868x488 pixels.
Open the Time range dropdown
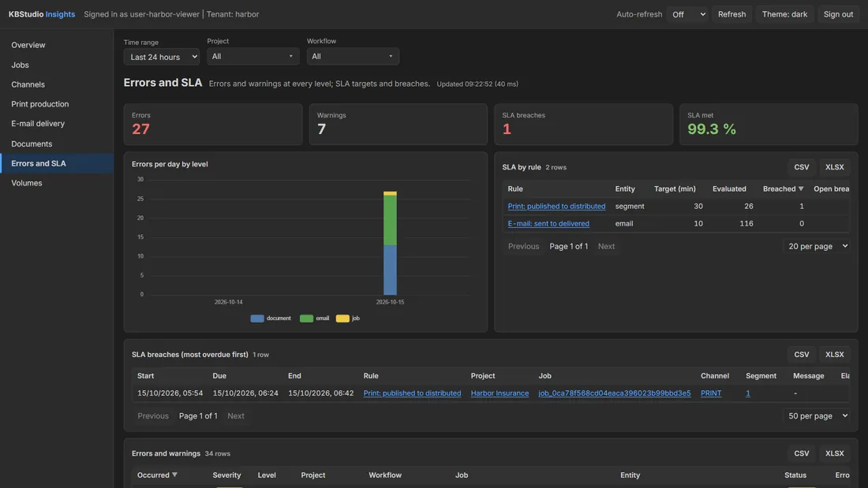point(161,57)
